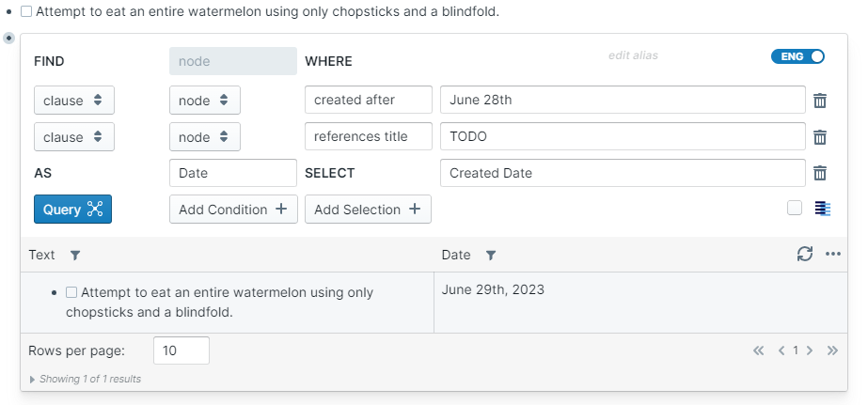
Task: Tick the small checkbox next to Add Selection row
Action: point(795,209)
